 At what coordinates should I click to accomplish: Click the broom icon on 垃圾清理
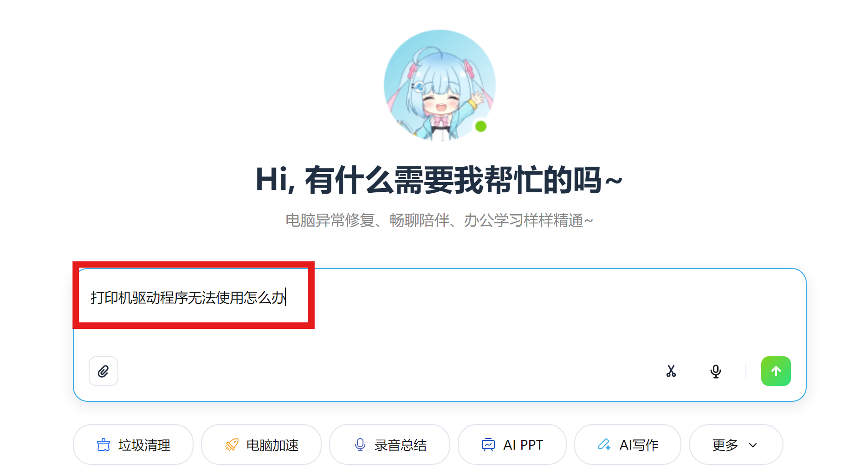tap(104, 445)
